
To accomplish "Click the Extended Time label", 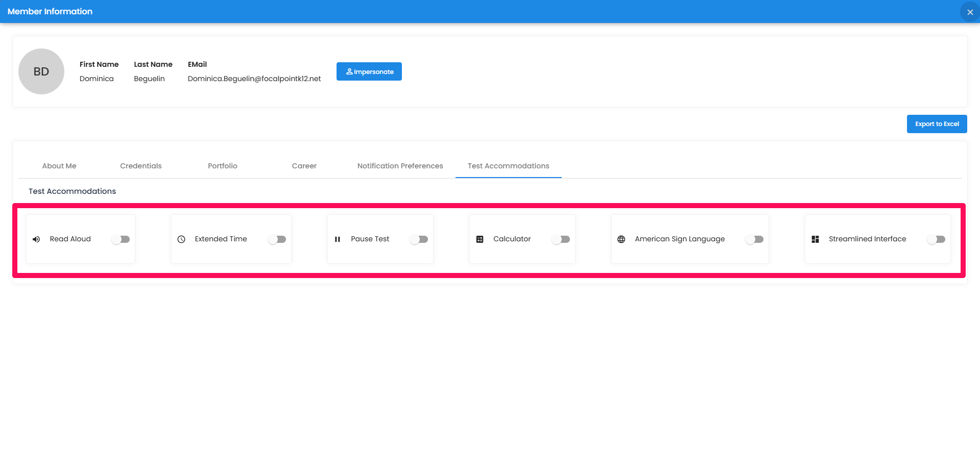I will (221, 239).
